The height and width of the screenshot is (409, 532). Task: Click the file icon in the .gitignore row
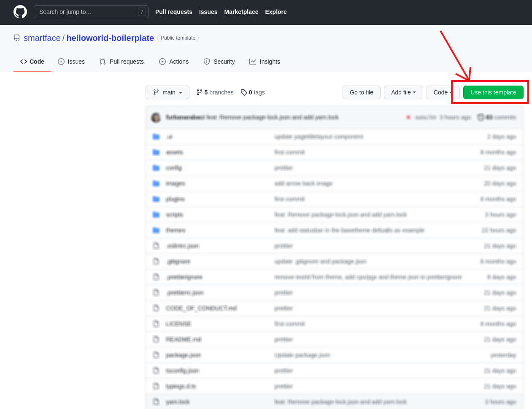point(156,261)
